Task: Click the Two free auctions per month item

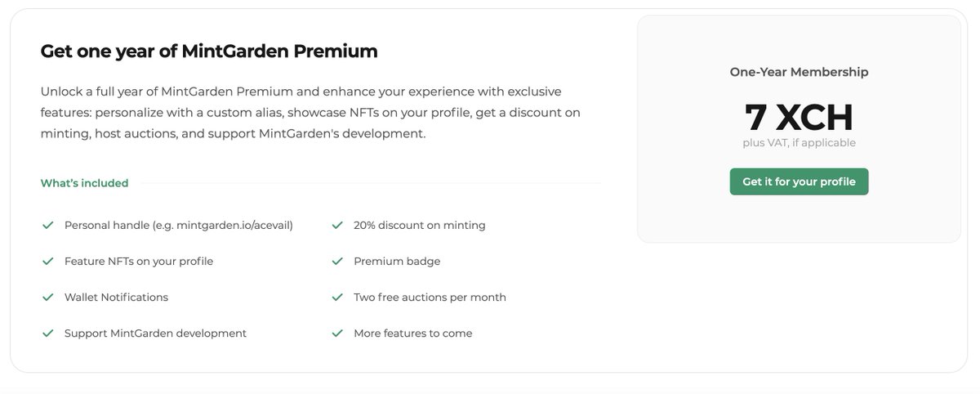Action: coord(430,297)
